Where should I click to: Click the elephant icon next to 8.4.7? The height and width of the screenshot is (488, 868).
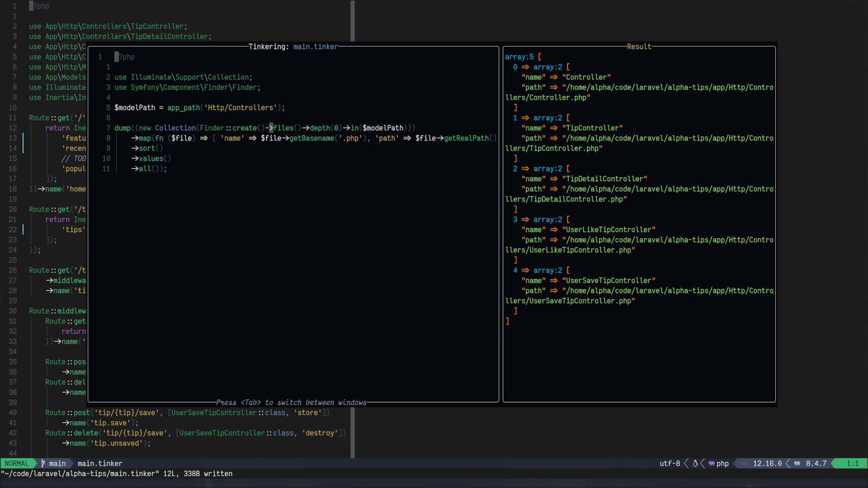(797, 464)
